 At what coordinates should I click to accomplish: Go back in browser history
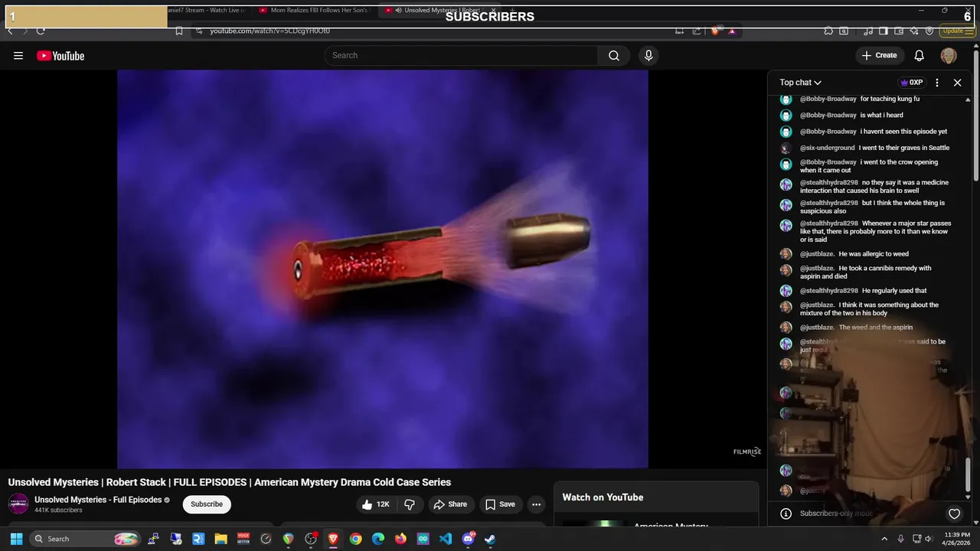(x=10, y=31)
